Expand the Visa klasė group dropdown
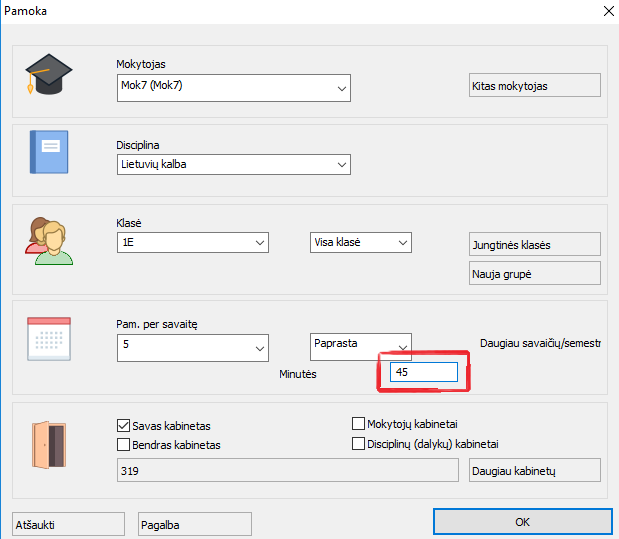Image resolution: width=619 pixels, height=539 pixels. pos(359,242)
